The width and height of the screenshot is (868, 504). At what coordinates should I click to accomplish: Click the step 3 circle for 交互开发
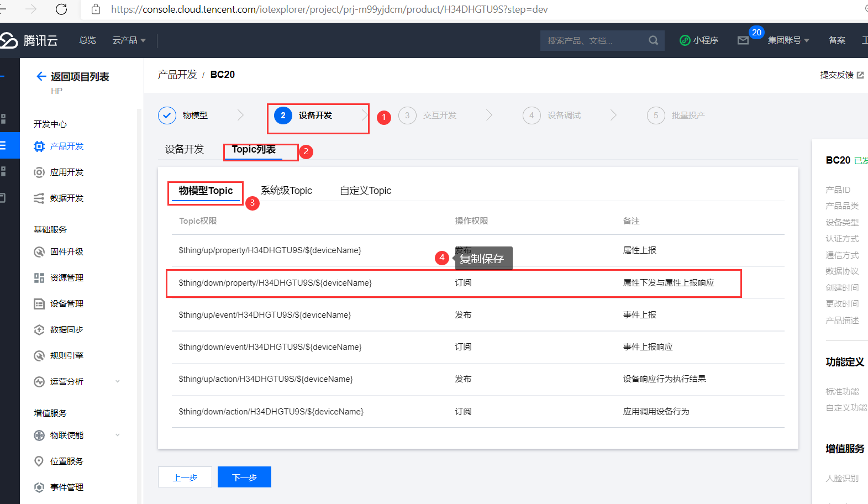click(x=407, y=116)
